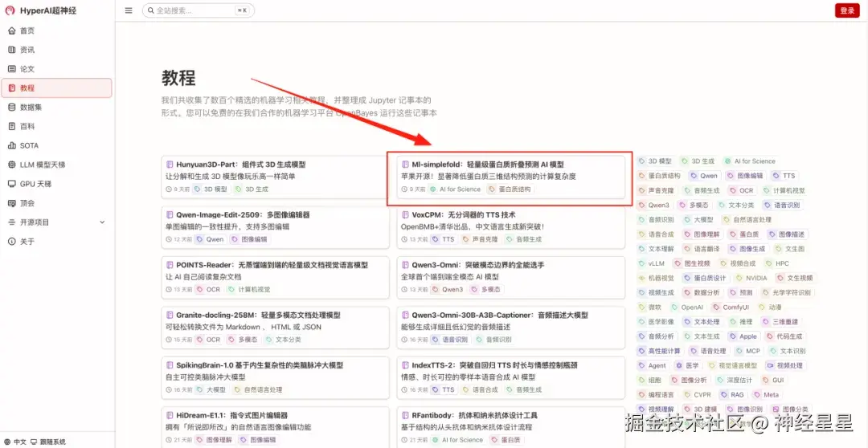Image resolution: width=868 pixels, height=448 pixels.
Task: Select 教程 in the sidebar
Action: [56, 88]
